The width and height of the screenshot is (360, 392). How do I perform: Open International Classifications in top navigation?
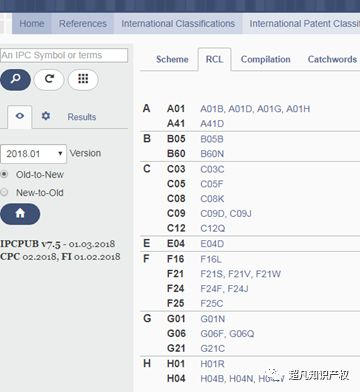[178, 24]
